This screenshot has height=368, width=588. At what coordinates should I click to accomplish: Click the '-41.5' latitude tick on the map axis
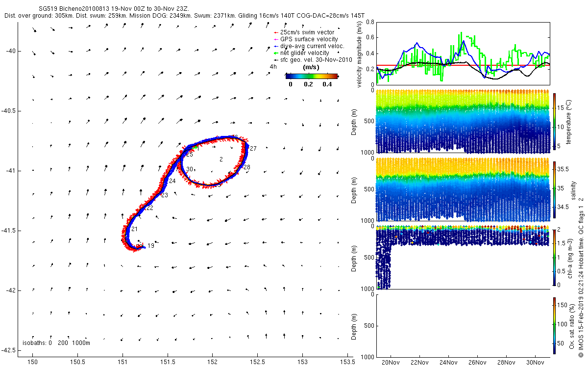point(8,231)
